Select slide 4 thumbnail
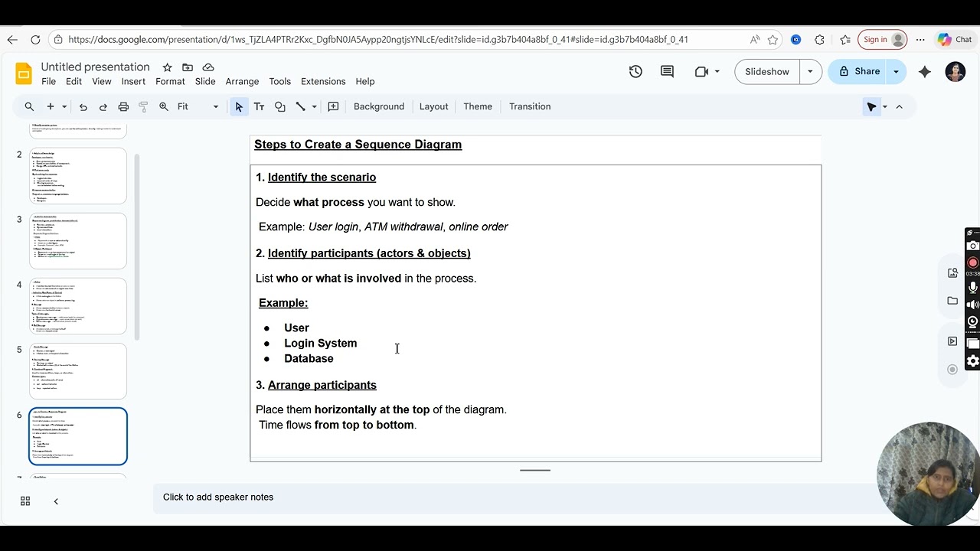The height and width of the screenshot is (551, 980). coord(78,306)
